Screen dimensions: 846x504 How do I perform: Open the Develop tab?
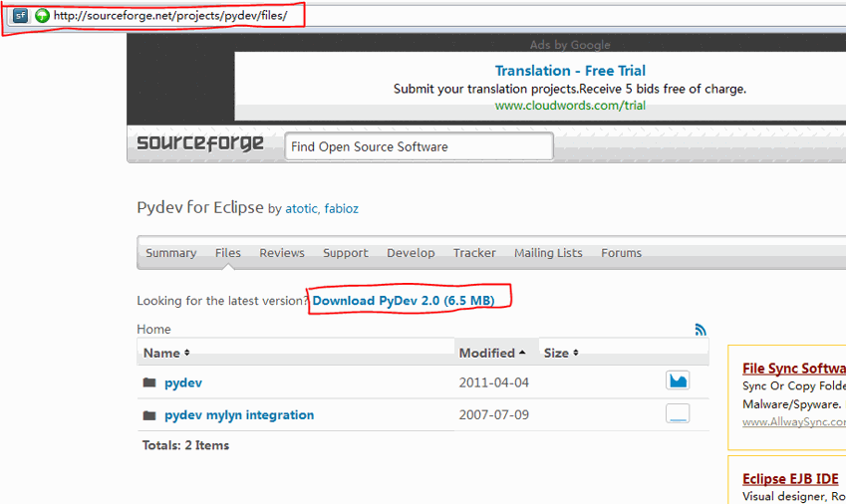click(x=411, y=253)
